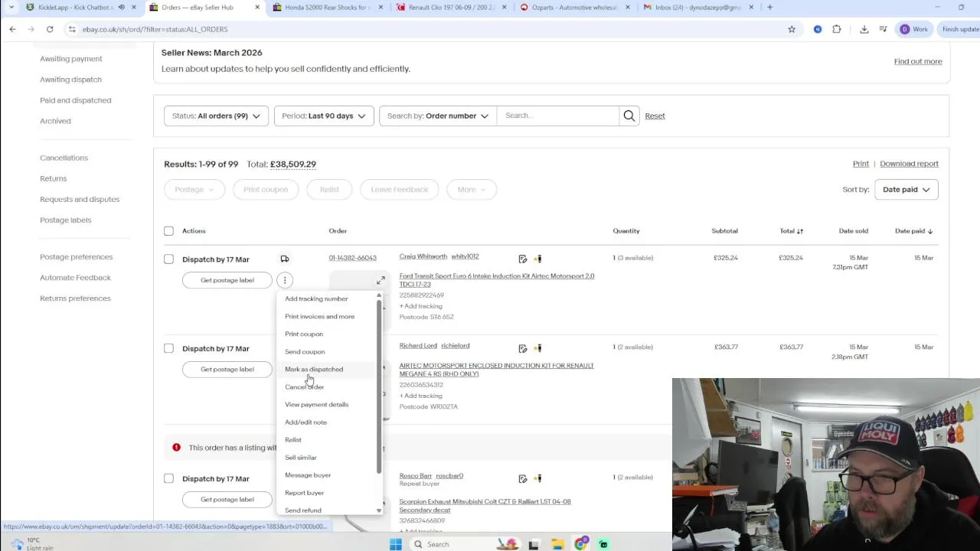Open order number 01-14382-66043

[x=352, y=258]
